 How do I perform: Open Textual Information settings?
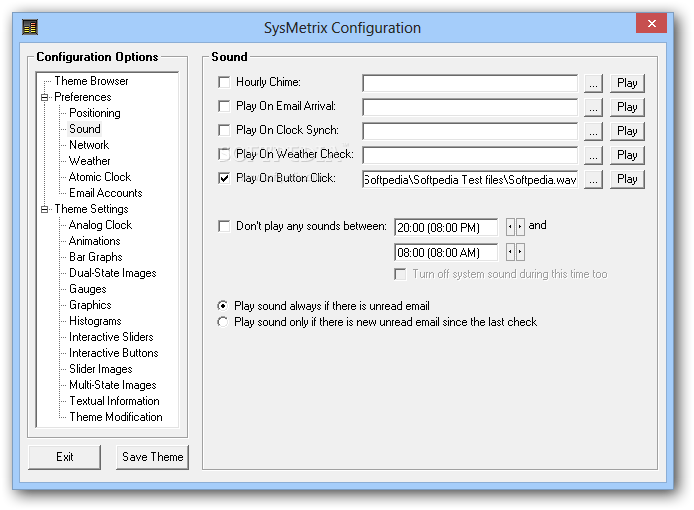(114, 401)
